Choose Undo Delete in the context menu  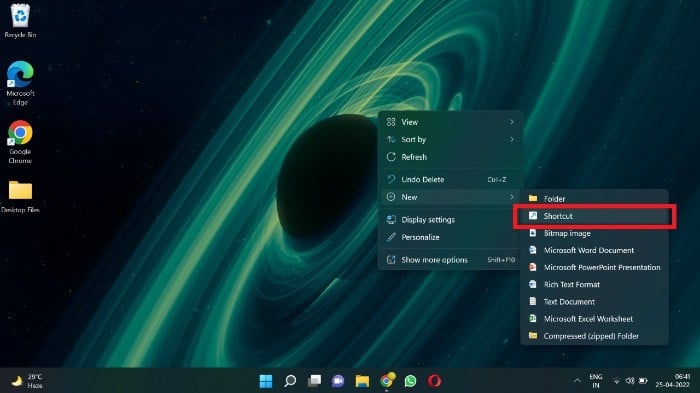click(x=450, y=180)
